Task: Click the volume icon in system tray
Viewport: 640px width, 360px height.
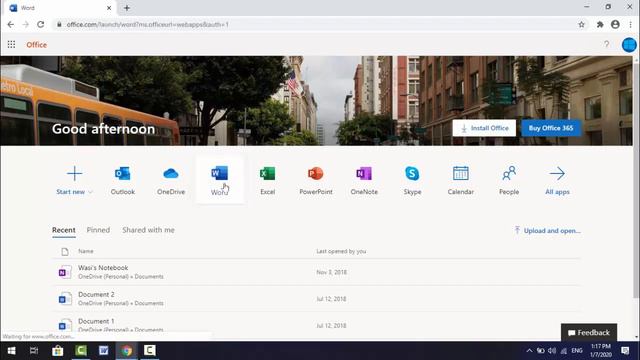Action: click(552, 351)
